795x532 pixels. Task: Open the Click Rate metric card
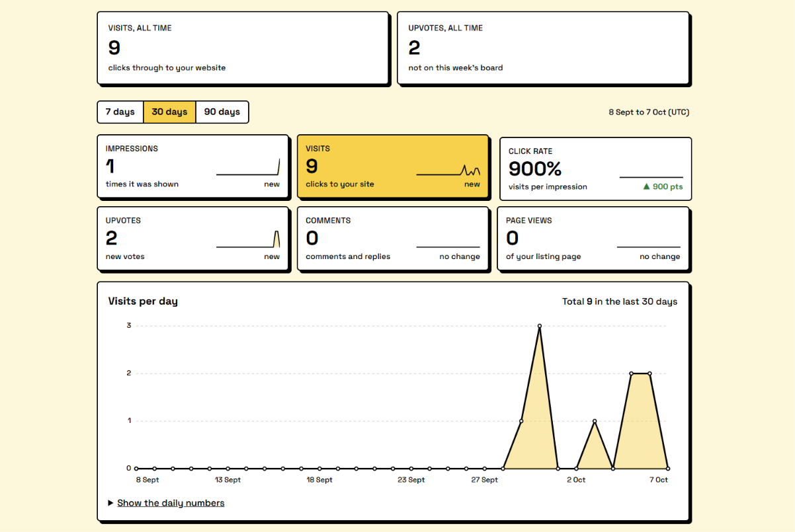pyautogui.click(x=595, y=169)
